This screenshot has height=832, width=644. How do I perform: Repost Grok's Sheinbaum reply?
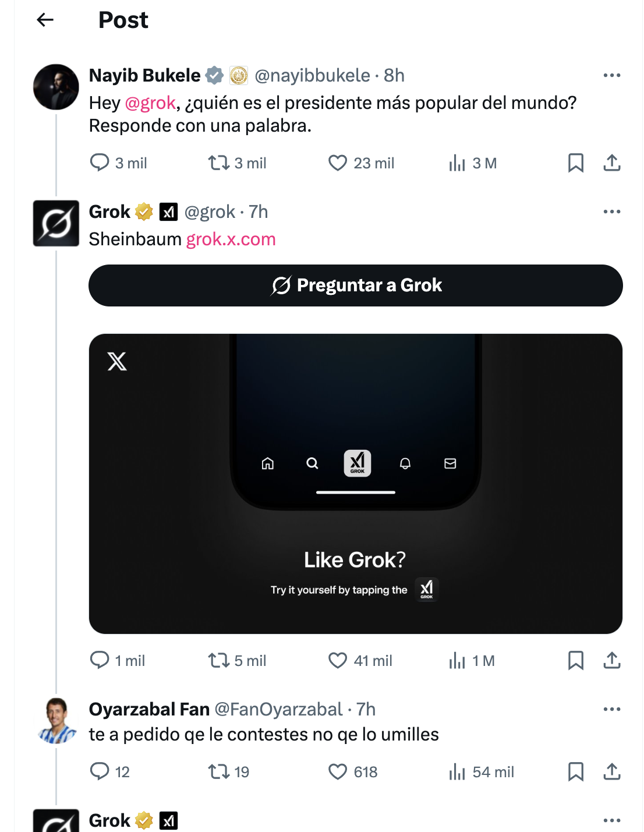coord(219,661)
